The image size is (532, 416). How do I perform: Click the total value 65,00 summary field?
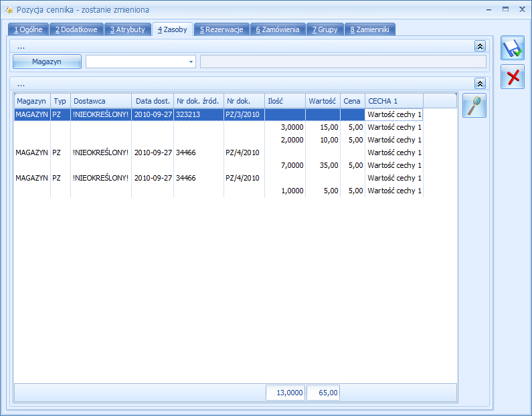coord(323,393)
